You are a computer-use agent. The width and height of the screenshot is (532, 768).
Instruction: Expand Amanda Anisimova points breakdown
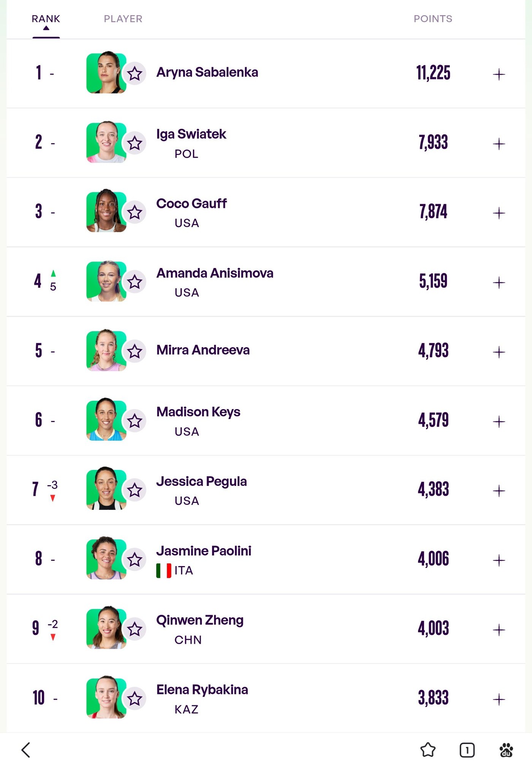coord(499,282)
